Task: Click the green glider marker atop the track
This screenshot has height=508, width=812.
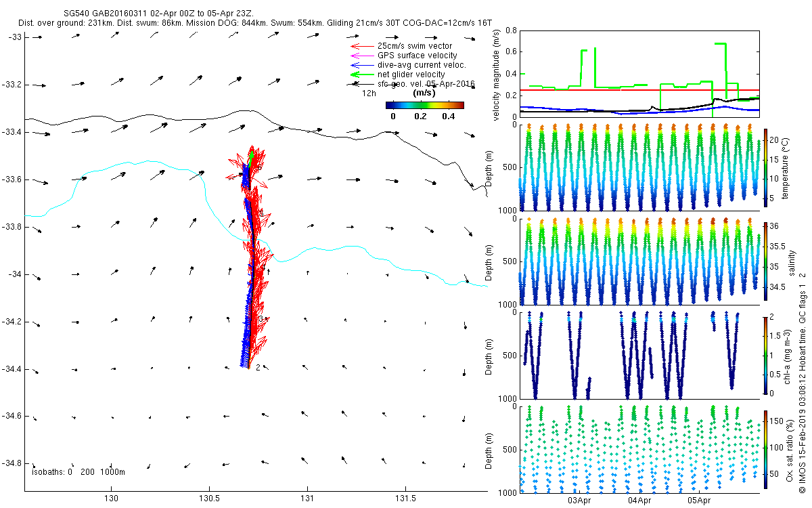Action: click(252, 156)
